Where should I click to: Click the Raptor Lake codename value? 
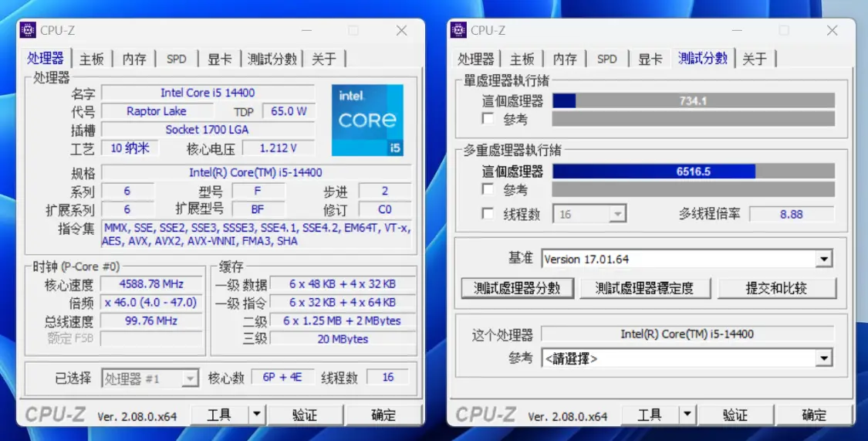[x=157, y=110]
